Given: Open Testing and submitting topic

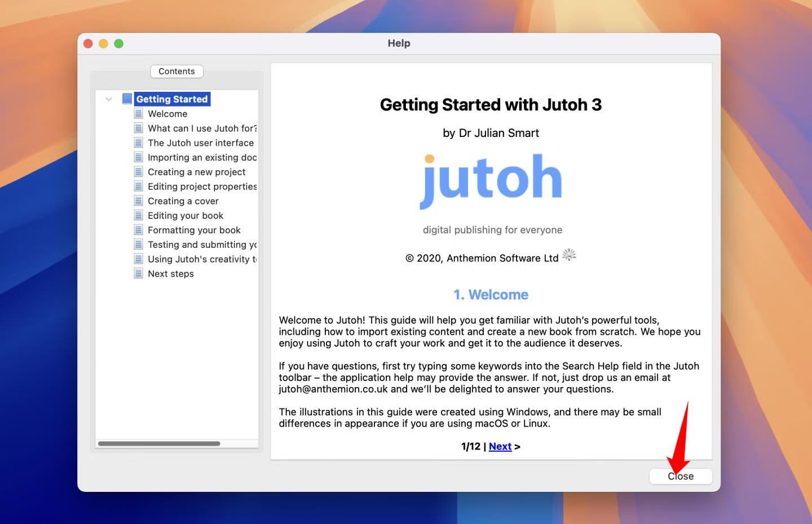Looking at the screenshot, I should click(x=202, y=245).
